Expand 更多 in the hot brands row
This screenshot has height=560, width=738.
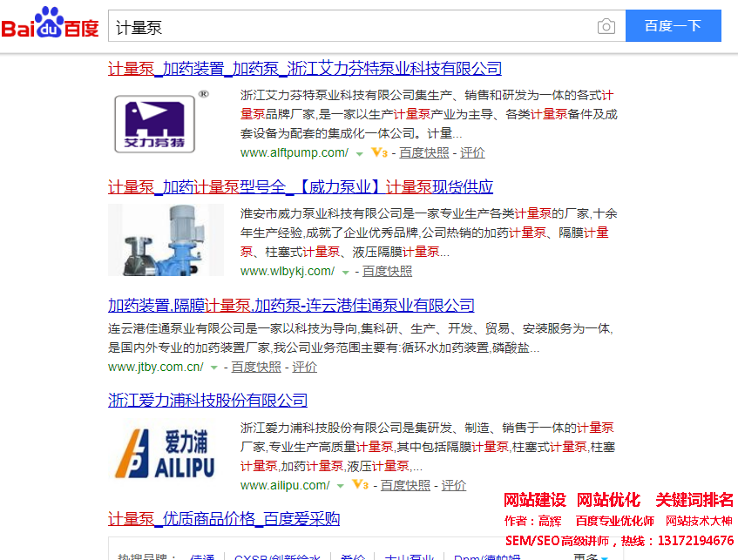point(592,557)
